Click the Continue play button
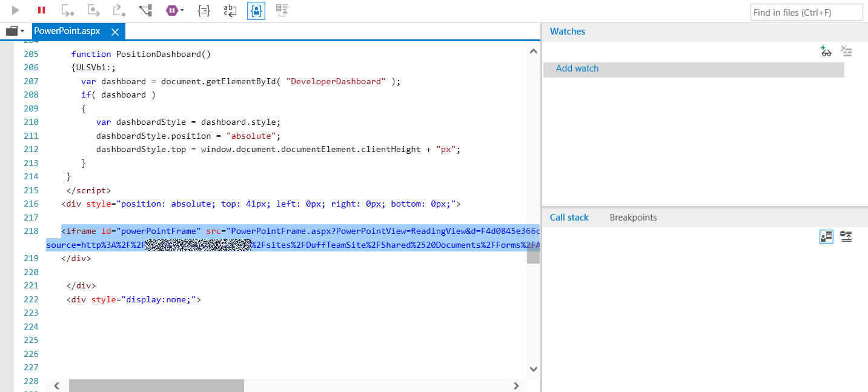 (x=16, y=10)
